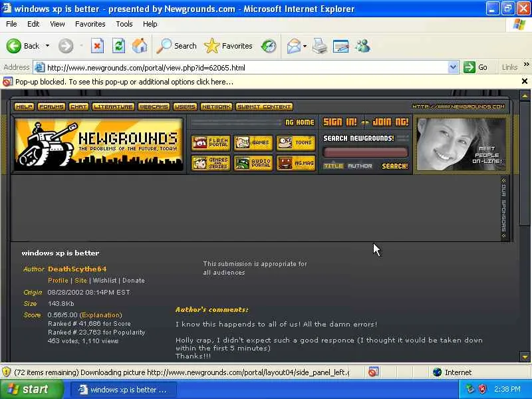
Task: Click the page icon in the address bar
Action: [40, 68]
